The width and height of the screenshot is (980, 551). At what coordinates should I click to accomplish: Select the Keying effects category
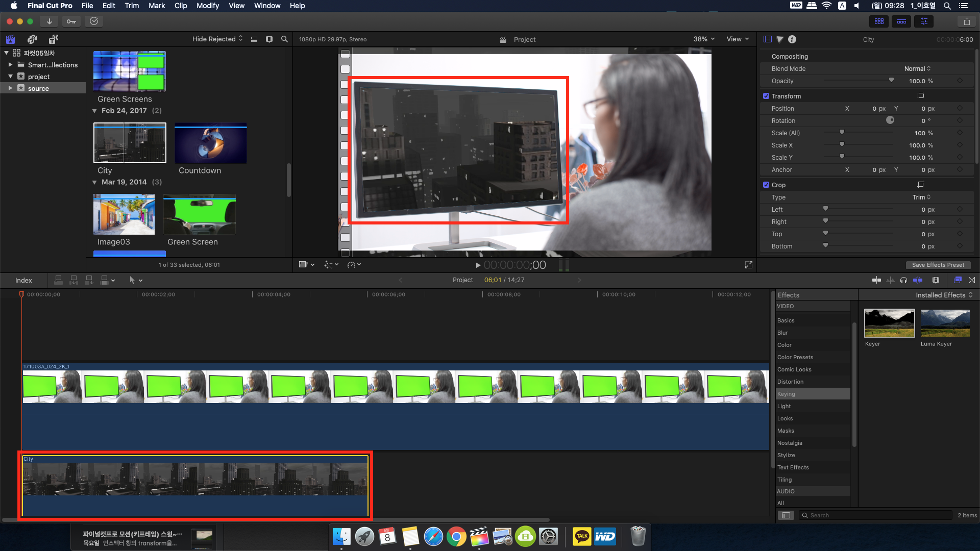[813, 394]
